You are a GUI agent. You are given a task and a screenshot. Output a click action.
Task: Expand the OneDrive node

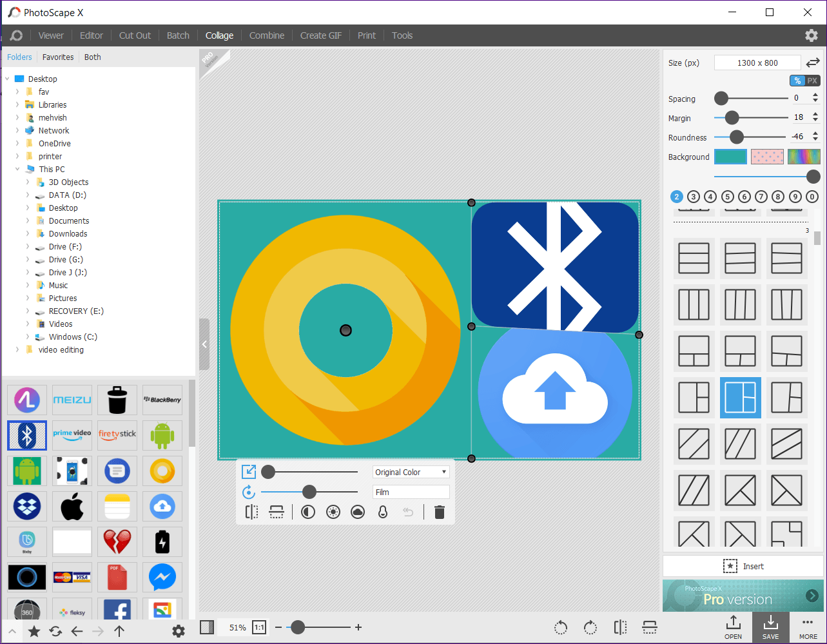(x=17, y=143)
